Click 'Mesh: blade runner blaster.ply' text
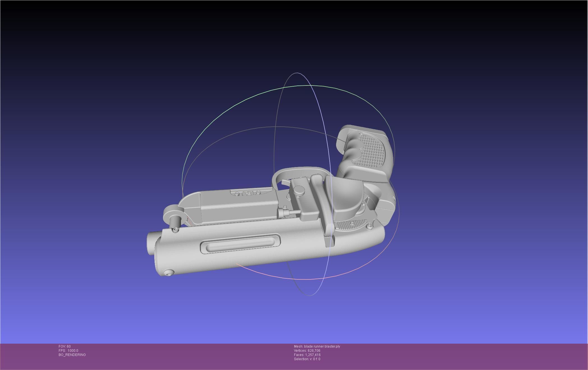The height and width of the screenshot is (370, 588). tap(317, 346)
